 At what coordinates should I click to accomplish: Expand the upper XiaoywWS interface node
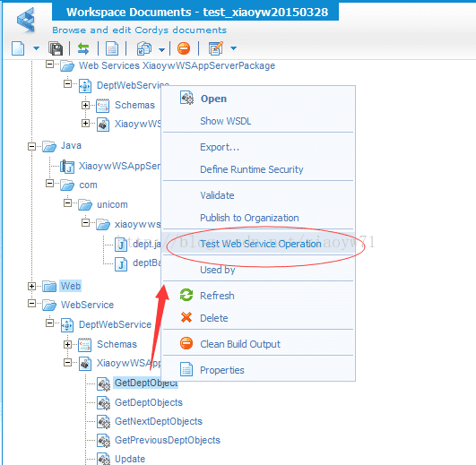[x=85, y=124]
